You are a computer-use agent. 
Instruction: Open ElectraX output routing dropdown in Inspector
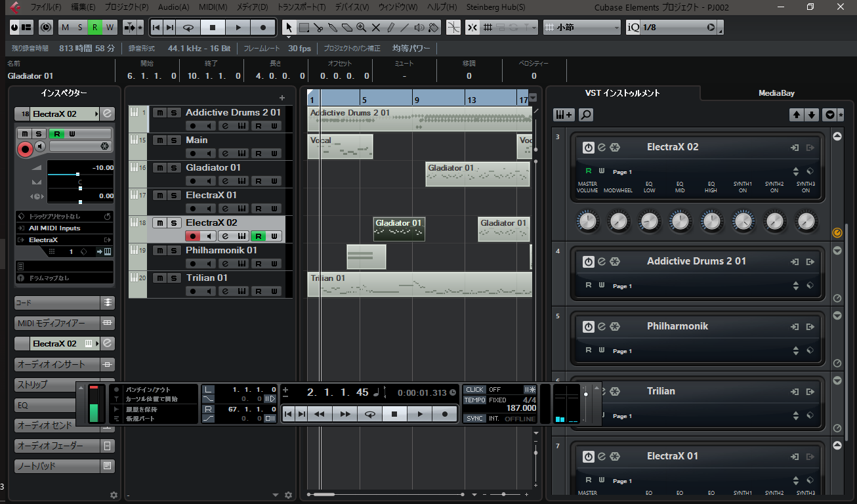[x=64, y=240]
